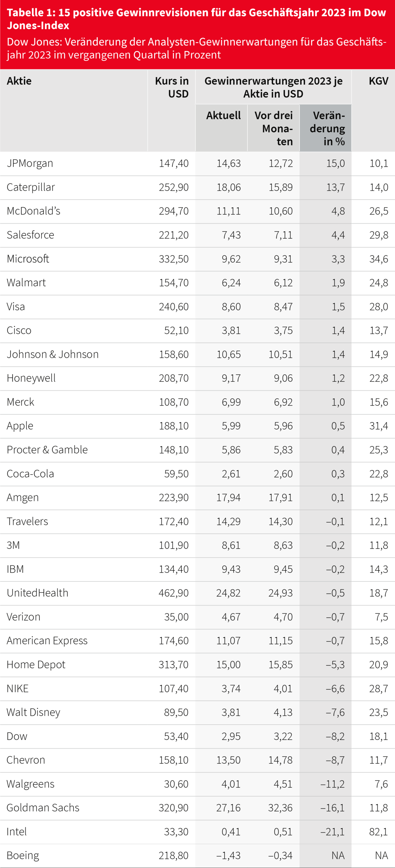Select the Boeing row label
The image size is (395, 868).
23,856
